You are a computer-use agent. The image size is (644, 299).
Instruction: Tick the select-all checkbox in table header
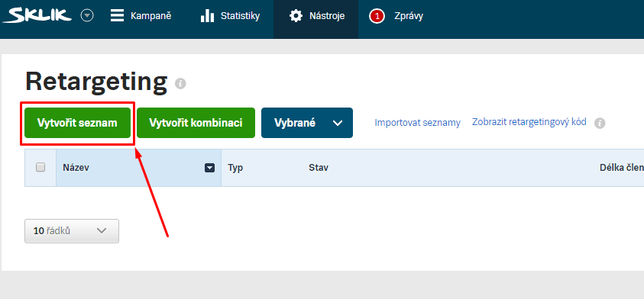tap(40, 167)
